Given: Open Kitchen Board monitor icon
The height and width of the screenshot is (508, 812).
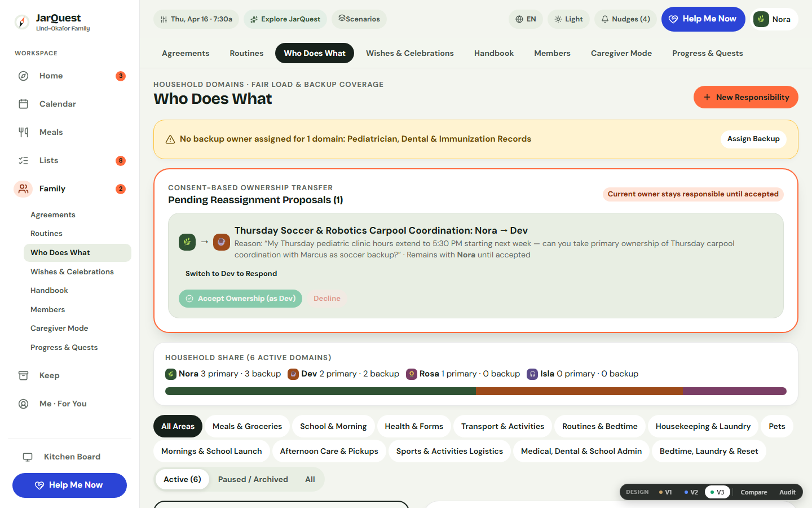Looking at the screenshot, I should point(28,457).
